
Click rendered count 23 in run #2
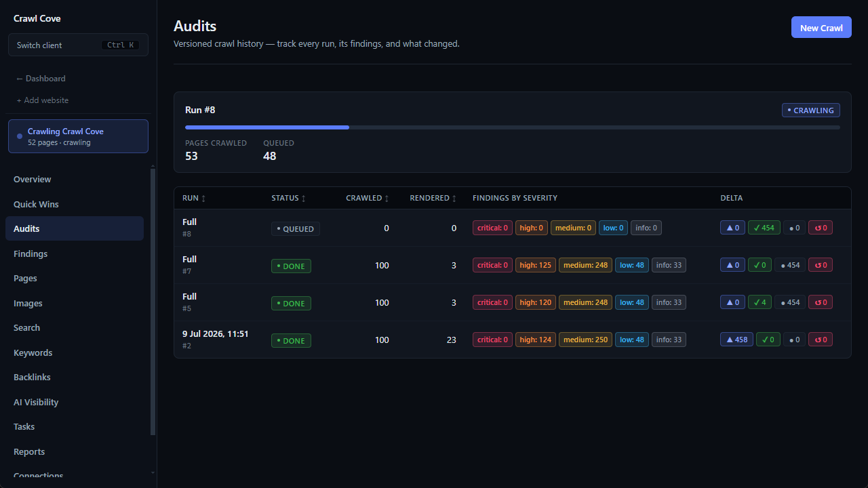click(x=452, y=340)
